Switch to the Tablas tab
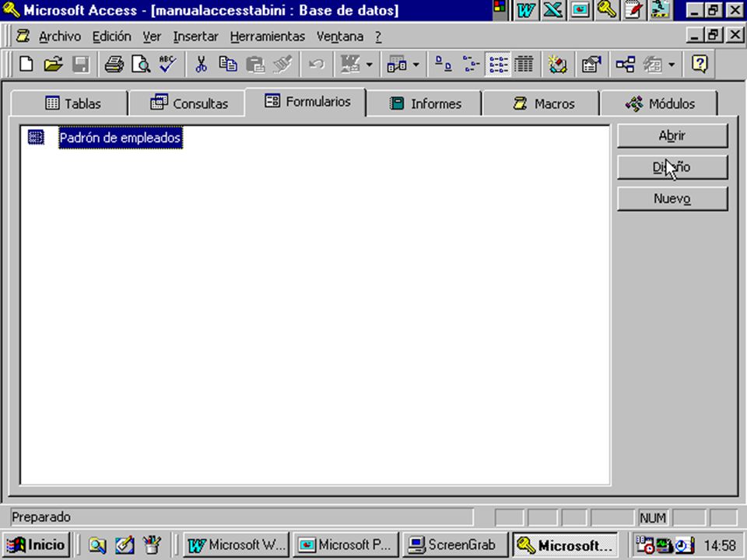 coord(69,103)
